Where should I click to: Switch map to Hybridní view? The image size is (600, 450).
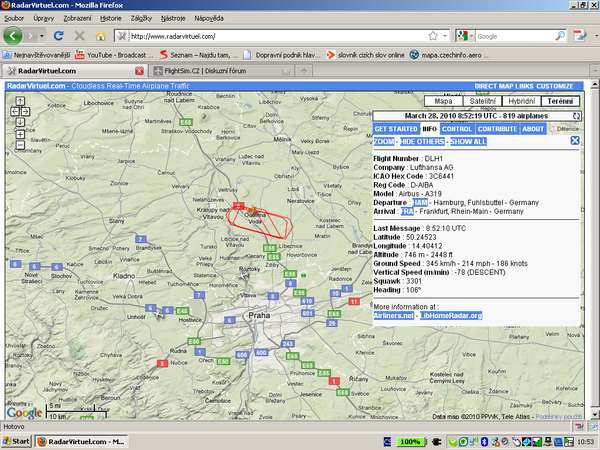(522, 101)
